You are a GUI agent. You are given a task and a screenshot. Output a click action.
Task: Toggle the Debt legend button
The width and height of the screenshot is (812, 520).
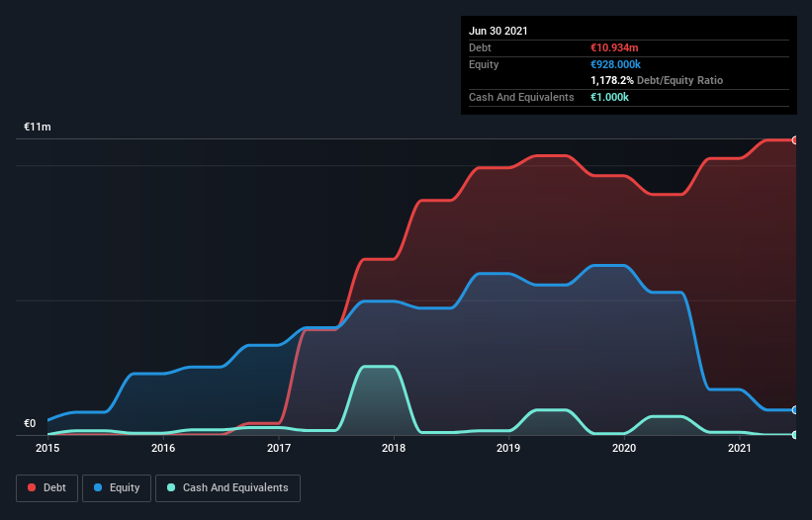pyautogui.click(x=46, y=488)
